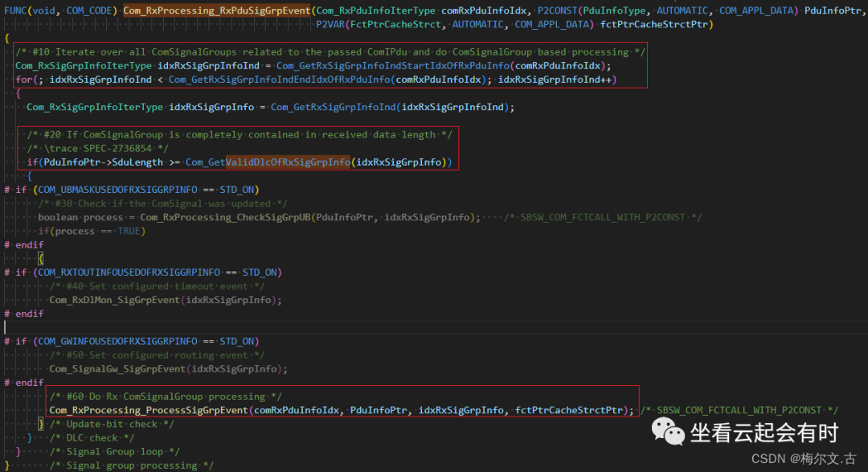Click the SduLength member in the if condition
The width and height of the screenshot is (868, 472).
pyautogui.click(x=138, y=162)
